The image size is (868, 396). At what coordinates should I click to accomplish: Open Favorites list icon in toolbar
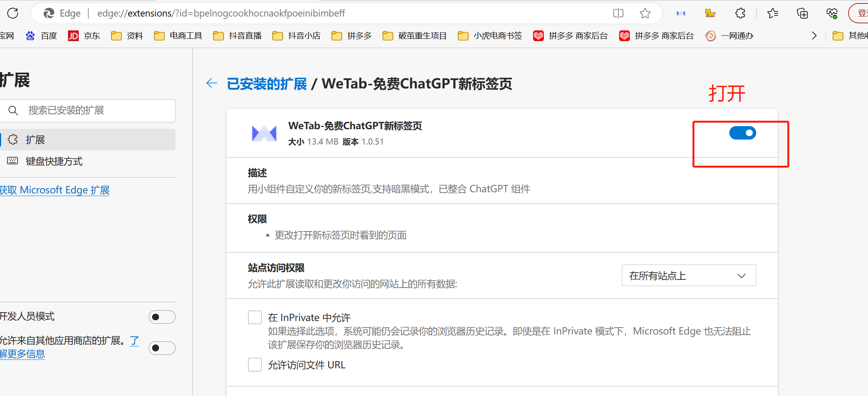click(772, 13)
